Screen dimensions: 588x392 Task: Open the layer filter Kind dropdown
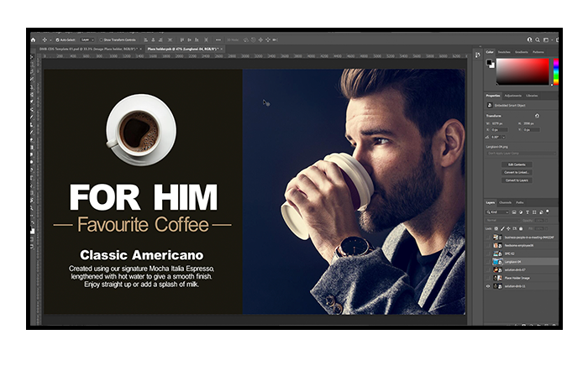[x=497, y=212]
